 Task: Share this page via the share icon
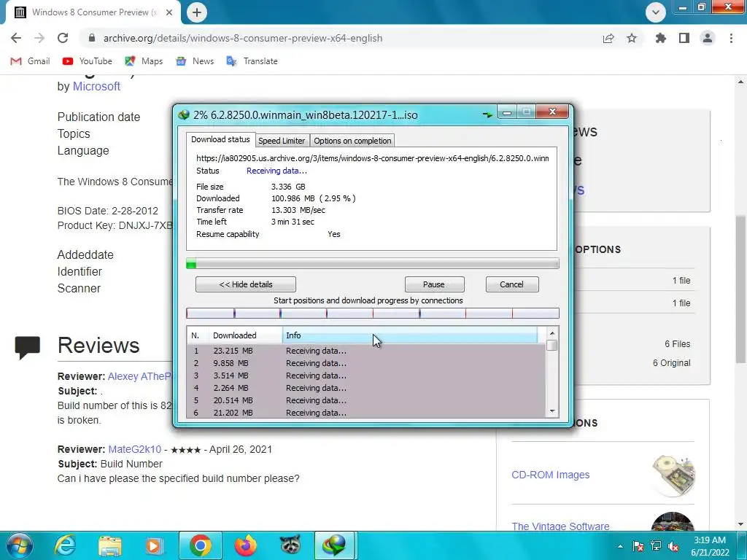click(608, 38)
